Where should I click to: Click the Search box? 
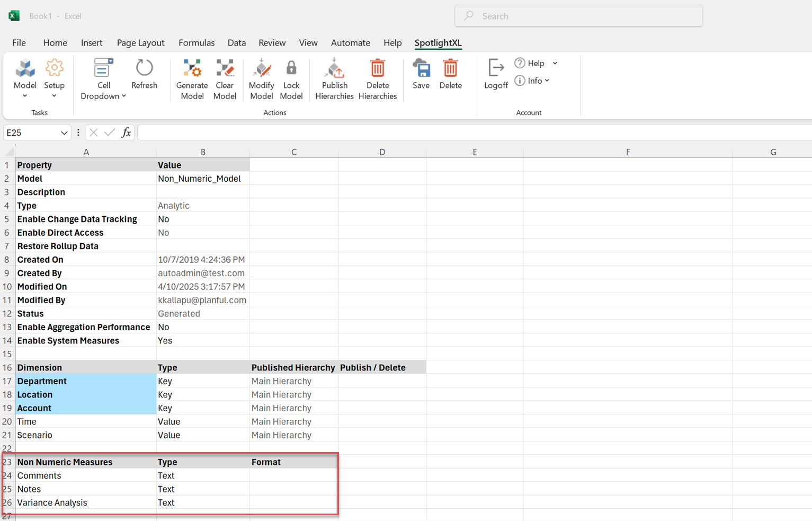tap(578, 16)
